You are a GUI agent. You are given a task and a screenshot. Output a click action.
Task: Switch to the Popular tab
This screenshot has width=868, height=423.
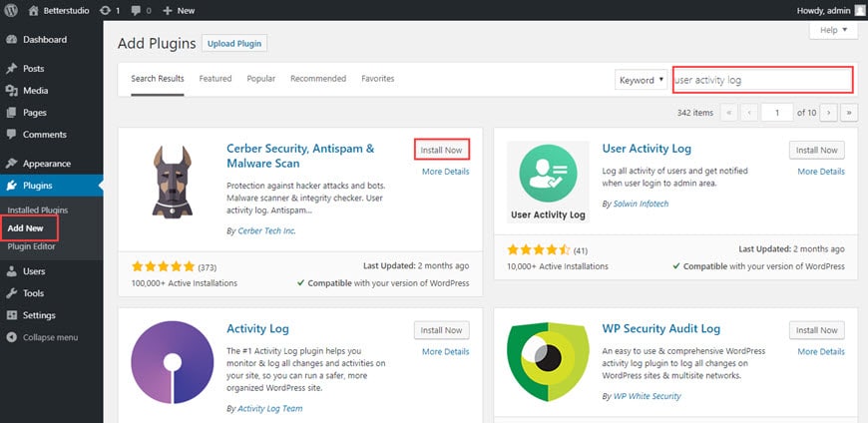pyautogui.click(x=261, y=79)
